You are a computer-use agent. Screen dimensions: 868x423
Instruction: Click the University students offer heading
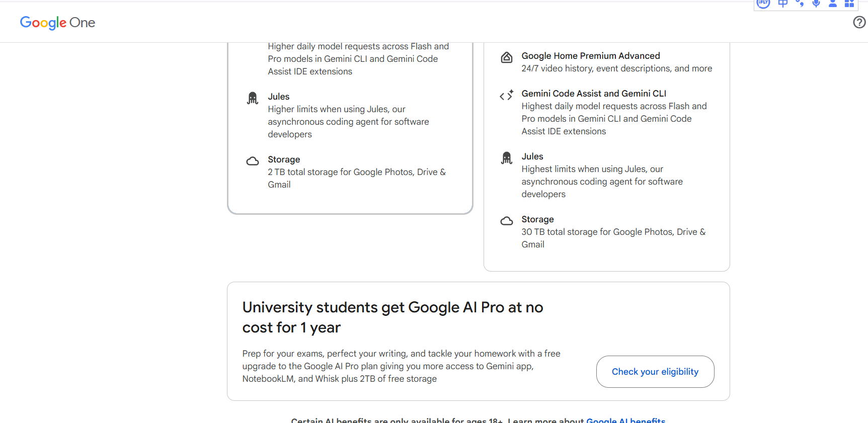[392, 317]
